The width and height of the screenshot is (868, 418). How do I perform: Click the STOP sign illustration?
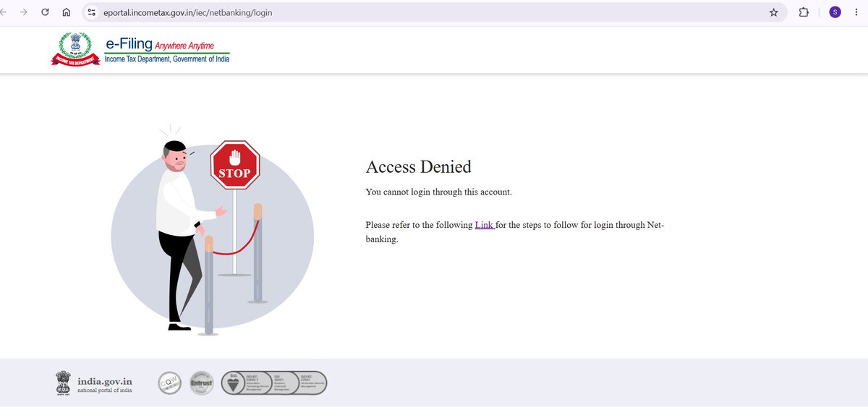tap(234, 165)
